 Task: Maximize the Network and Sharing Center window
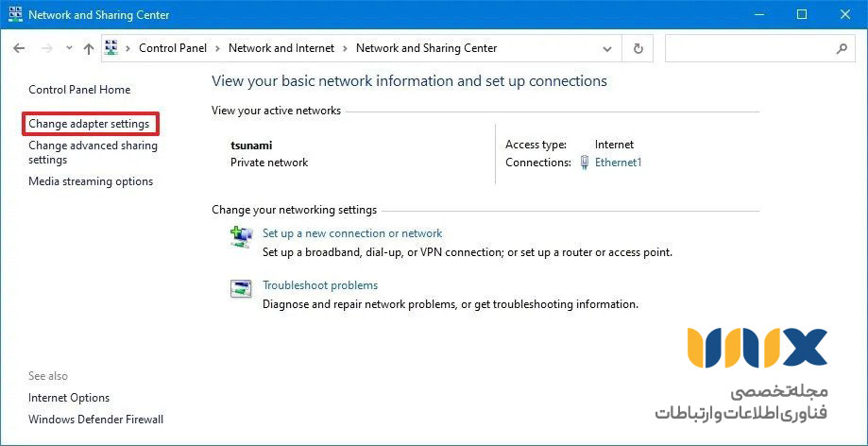coord(802,15)
